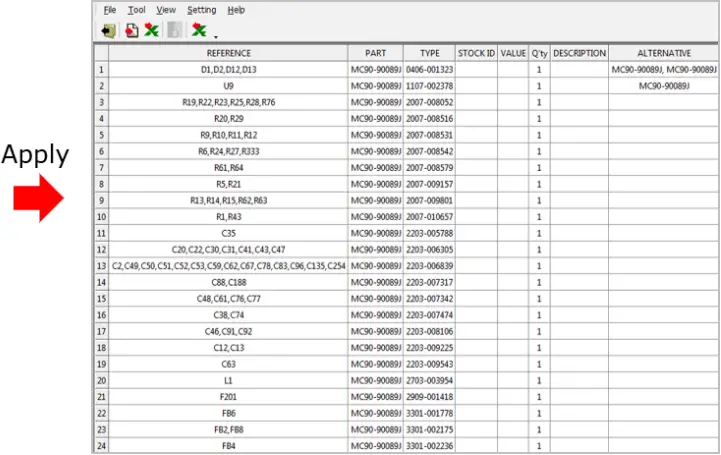Click type cell 2703-003954

click(429, 381)
